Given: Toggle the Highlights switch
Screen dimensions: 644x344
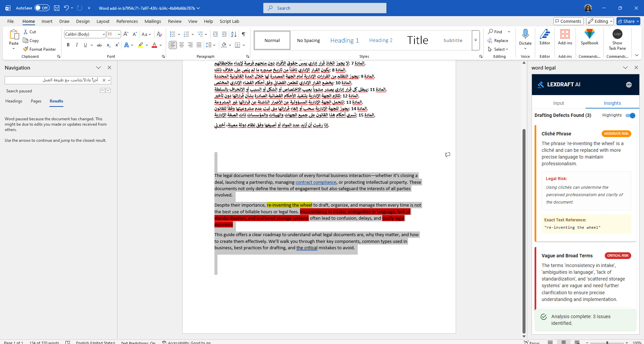Looking at the screenshot, I should click(631, 115).
